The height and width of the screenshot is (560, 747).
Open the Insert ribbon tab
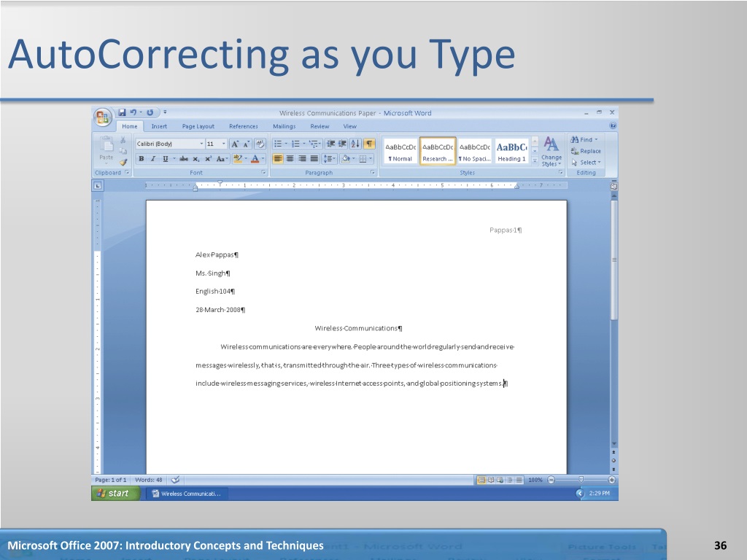[159, 126]
